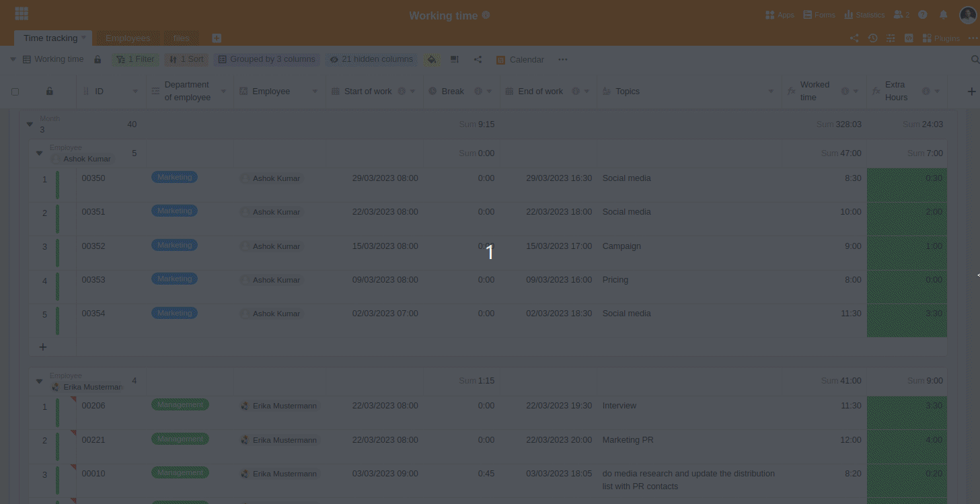The width and height of the screenshot is (980, 504).
Task: Open view toolbar more options dots
Action: (563, 59)
